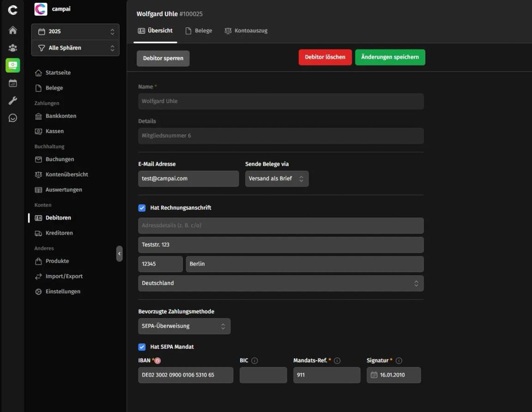Image resolution: width=532 pixels, height=412 pixels.
Task: Open Einstellungen in the sidebar
Action: pyautogui.click(x=58, y=291)
